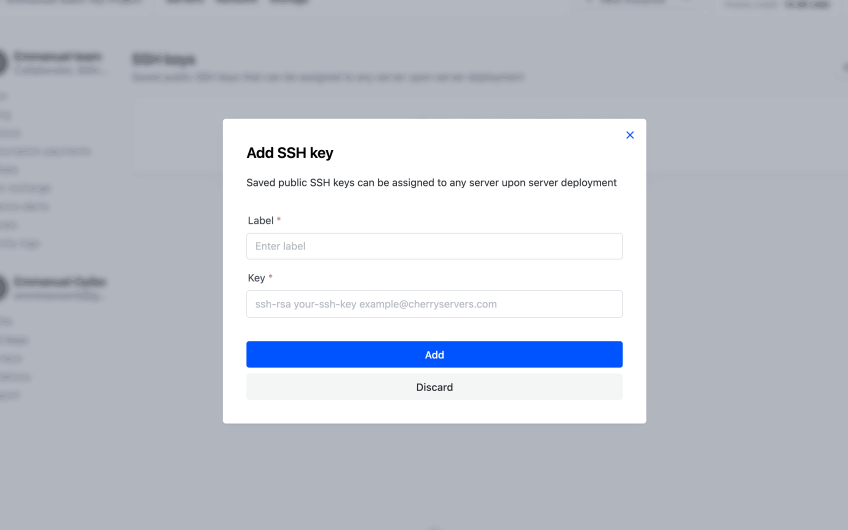Select the Add SSH key heading
Image resolution: width=848 pixels, height=530 pixels.
[290, 153]
